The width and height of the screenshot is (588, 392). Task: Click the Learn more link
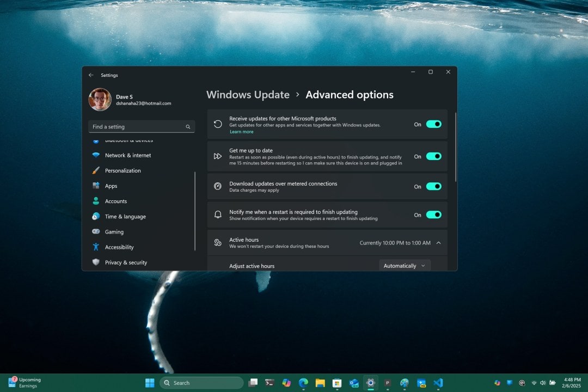pyautogui.click(x=241, y=131)
